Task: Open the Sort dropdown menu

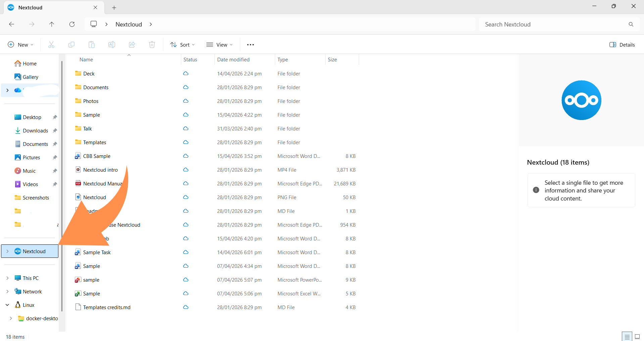Action: click(x=182, y=45)
